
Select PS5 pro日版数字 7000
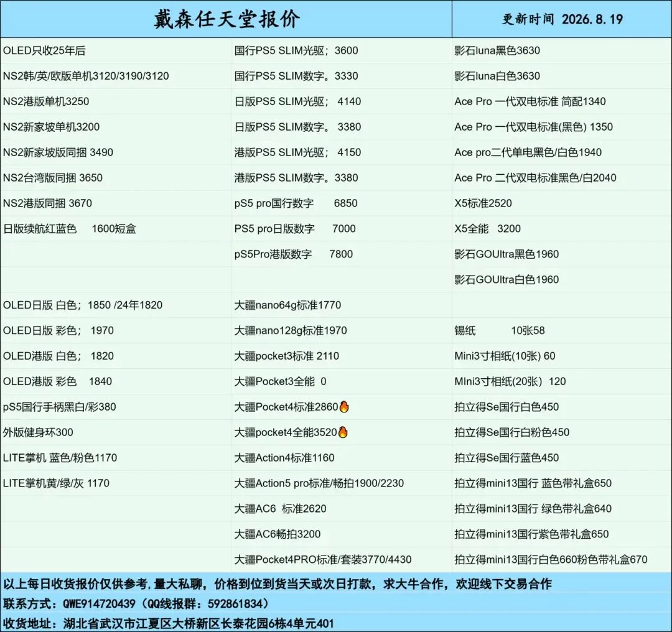[295, 229]
